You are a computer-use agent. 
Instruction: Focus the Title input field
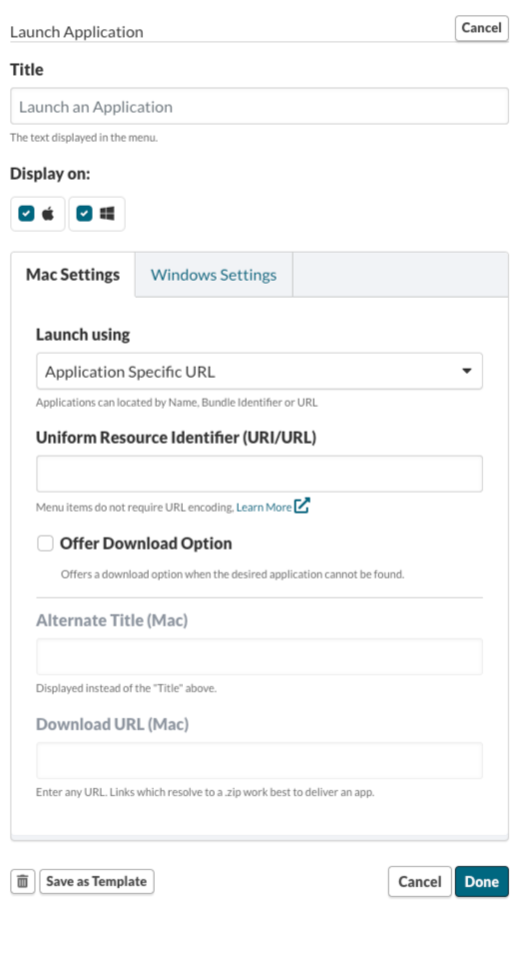pos(259,106)
